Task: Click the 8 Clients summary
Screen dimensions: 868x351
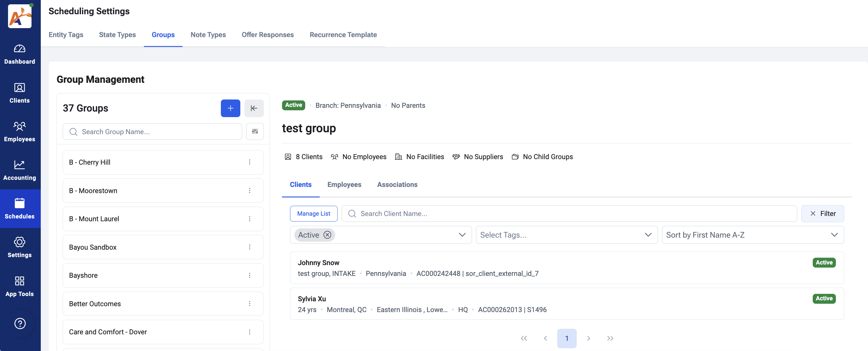Action: (304, 157)
